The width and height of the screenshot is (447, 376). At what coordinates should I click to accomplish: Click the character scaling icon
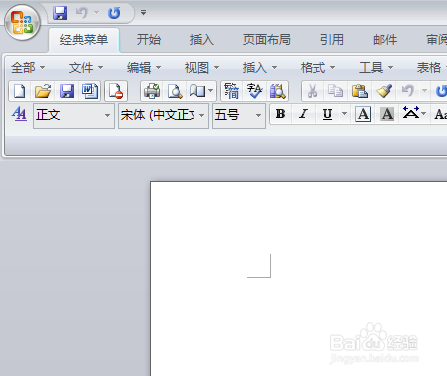(x=410, y=113)
